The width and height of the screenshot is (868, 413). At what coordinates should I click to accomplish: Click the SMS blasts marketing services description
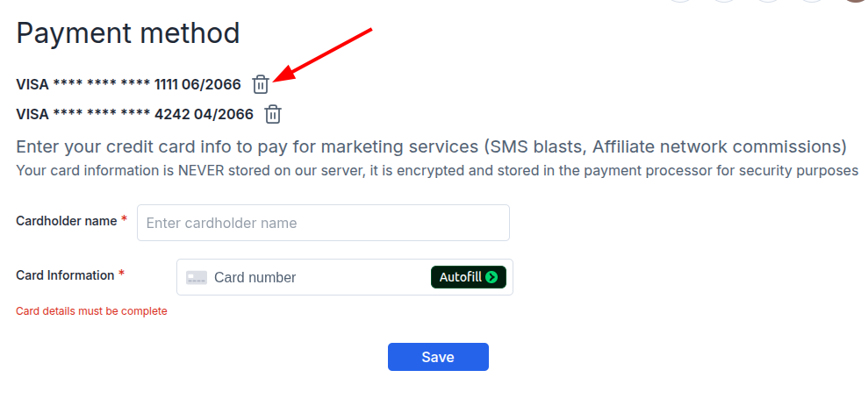[431, 147]
